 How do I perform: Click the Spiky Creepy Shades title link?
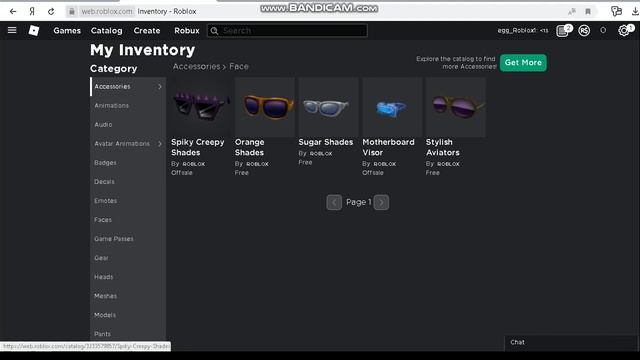(x=198, y=147)
